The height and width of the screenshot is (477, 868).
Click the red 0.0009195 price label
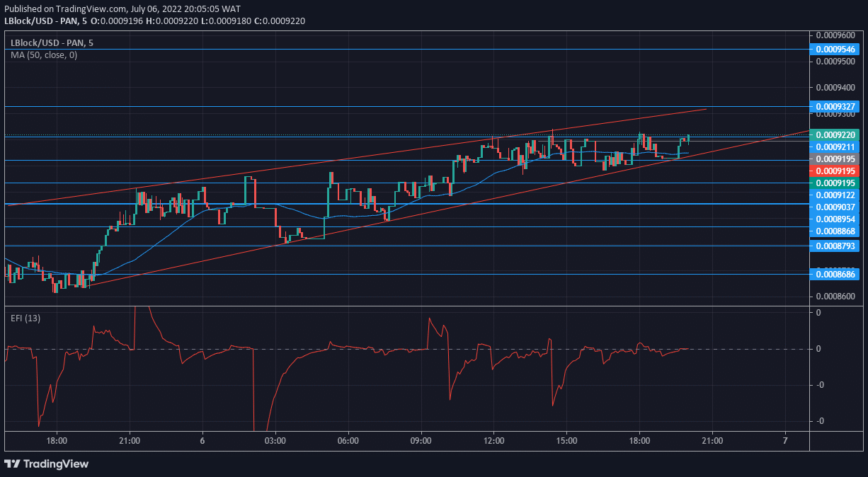[835, 171]
